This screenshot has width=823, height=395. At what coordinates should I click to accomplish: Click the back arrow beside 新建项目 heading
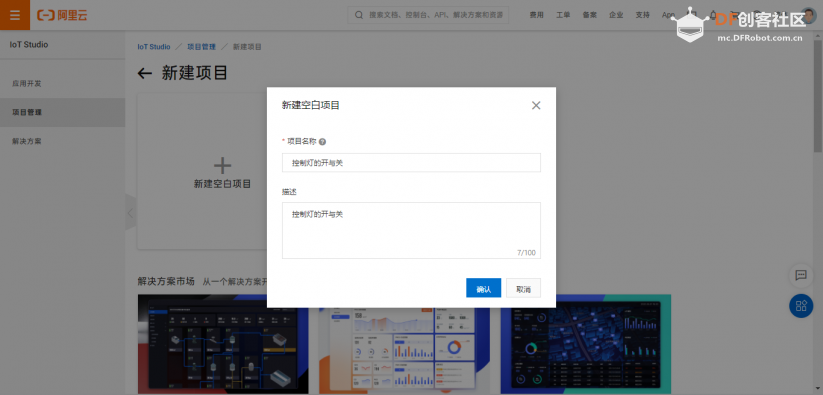[144, 73]
